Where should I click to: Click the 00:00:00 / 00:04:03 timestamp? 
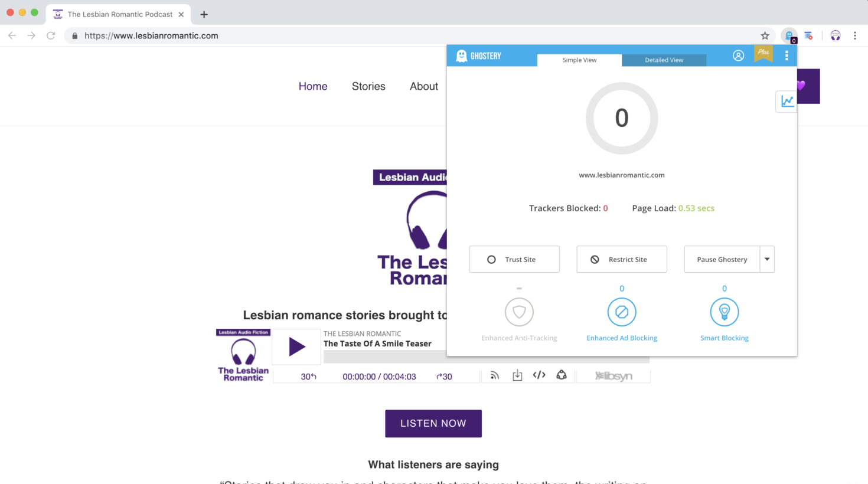pyautogui.click(x=379, y=377)
